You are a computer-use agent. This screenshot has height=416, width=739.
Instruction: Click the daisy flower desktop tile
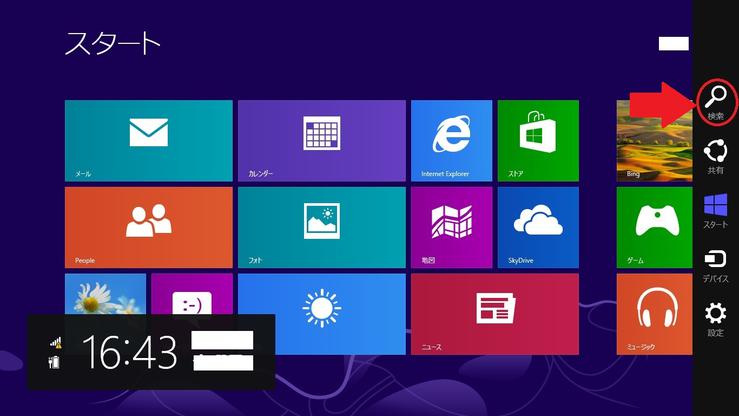(x=105, y=293)
